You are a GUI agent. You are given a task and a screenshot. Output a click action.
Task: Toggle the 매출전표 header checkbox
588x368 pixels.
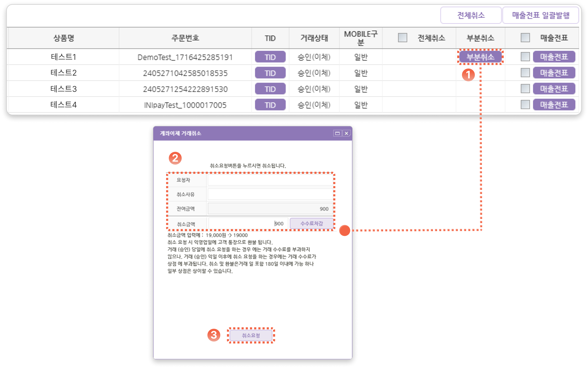pyautogui.click(x=525, y=38)
